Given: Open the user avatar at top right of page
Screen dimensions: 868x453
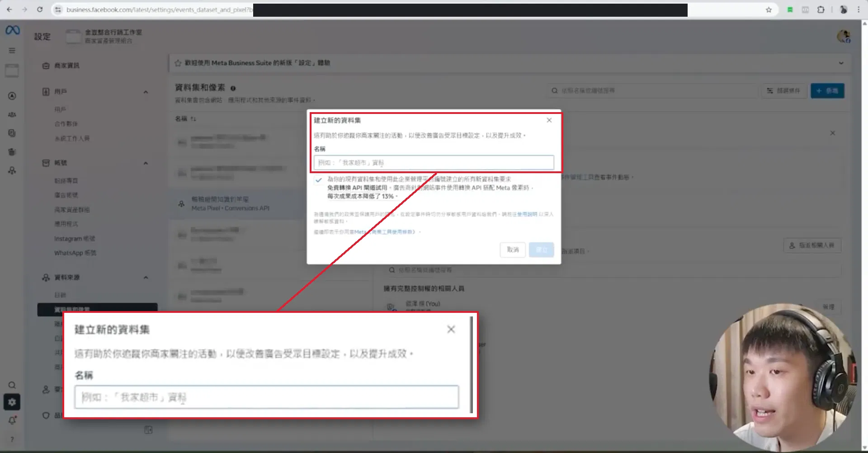Looking at the screenshot, I should point(844,37).
